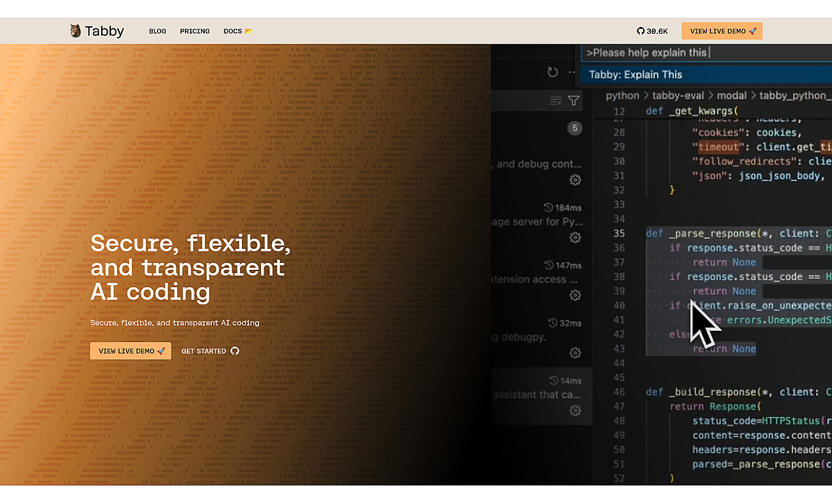
Task: Open the Docs link
Action: 238,31
